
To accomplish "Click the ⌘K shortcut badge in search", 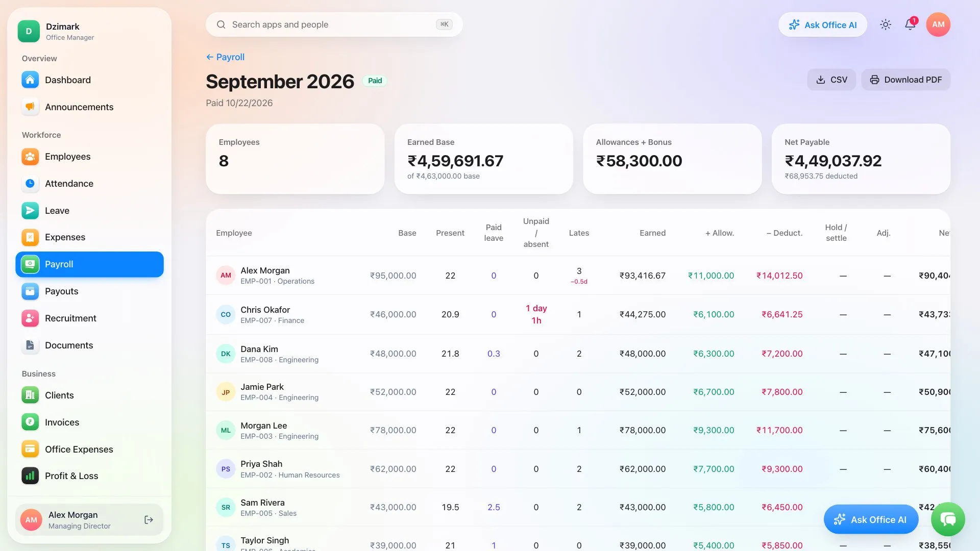I will 444,24.
